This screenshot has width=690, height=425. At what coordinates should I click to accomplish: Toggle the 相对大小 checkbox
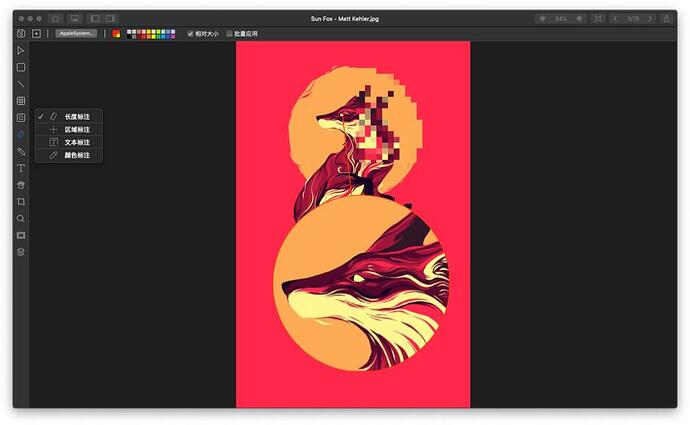tap(191, 33)
